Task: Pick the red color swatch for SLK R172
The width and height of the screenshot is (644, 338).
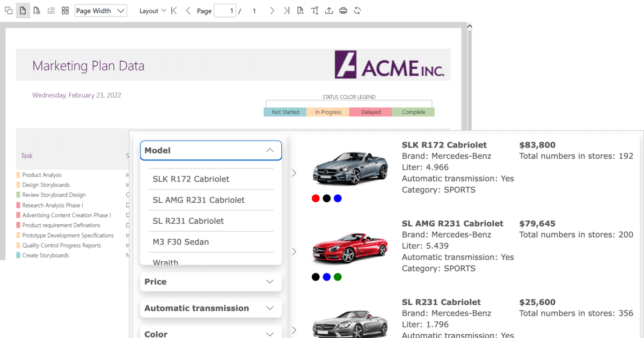Action: [x=316, y=199]
